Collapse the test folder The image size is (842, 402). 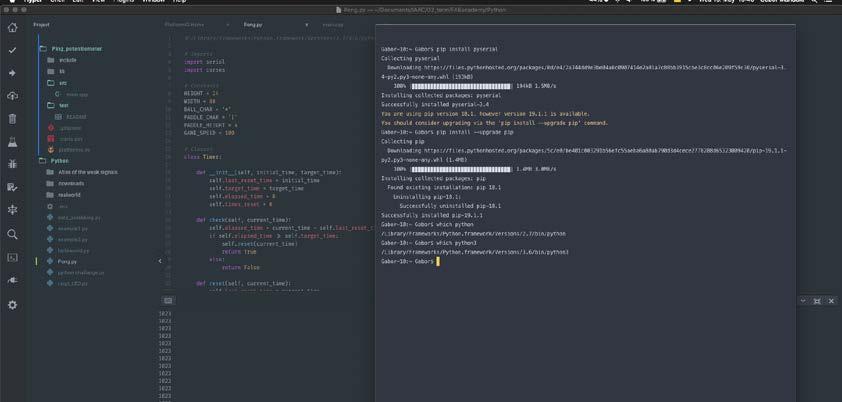(x=57, y=105)
